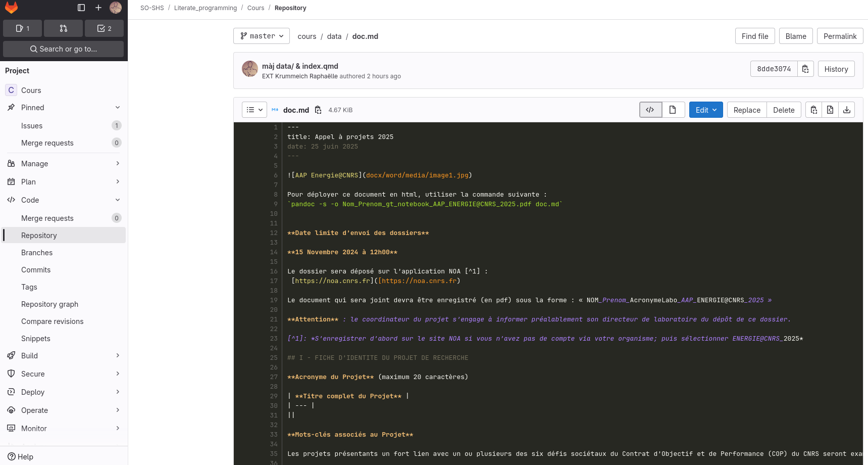Select Commits in the sidebar
This screenshot has height=465, width=868.
[x=36, y=269]
